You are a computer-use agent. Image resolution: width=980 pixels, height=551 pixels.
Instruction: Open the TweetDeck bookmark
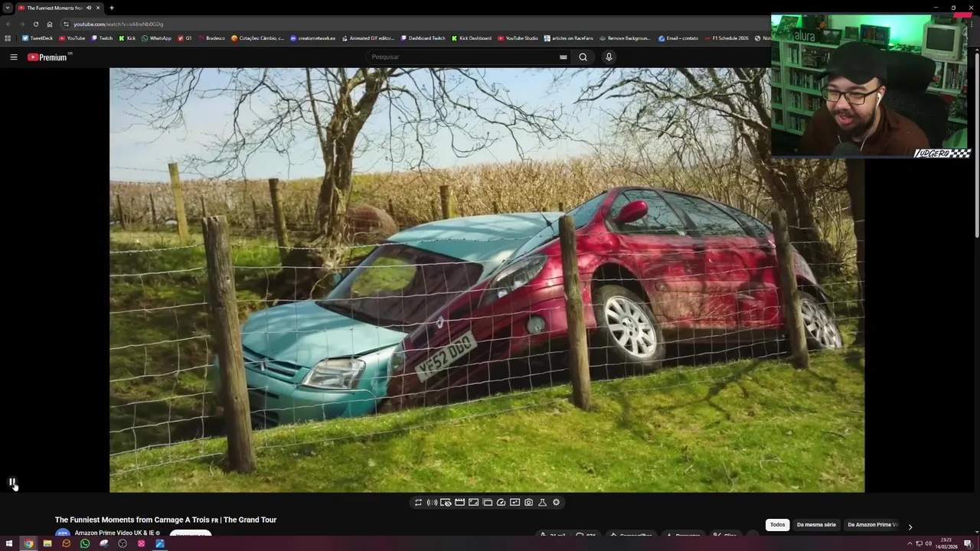point(37,38)
